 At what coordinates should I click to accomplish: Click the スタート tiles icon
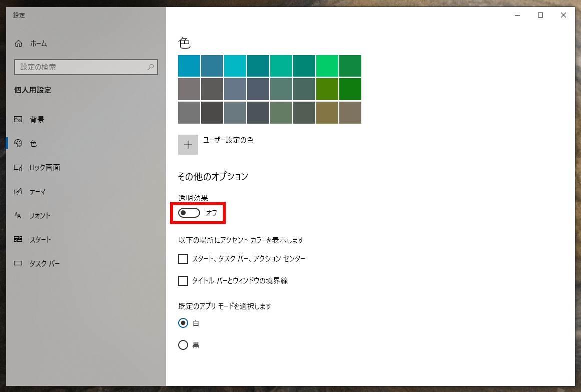point(18,239)
